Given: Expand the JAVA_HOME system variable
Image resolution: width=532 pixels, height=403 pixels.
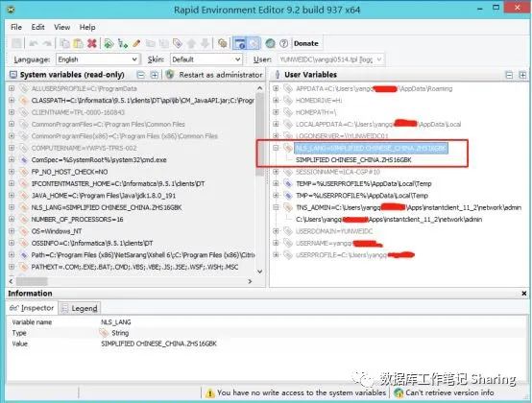Looking at the screenshot, I should point(12,196).
